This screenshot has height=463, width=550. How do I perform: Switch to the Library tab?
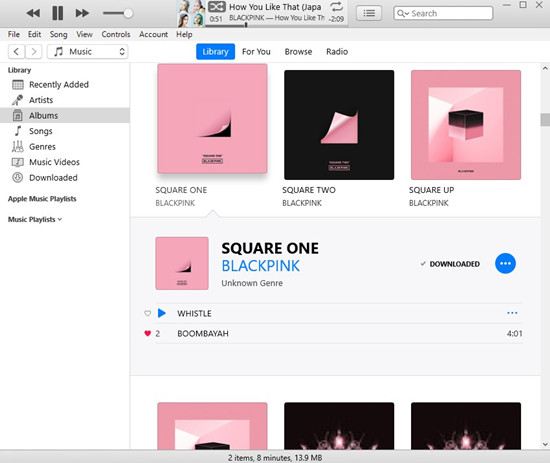pos(215,52)
